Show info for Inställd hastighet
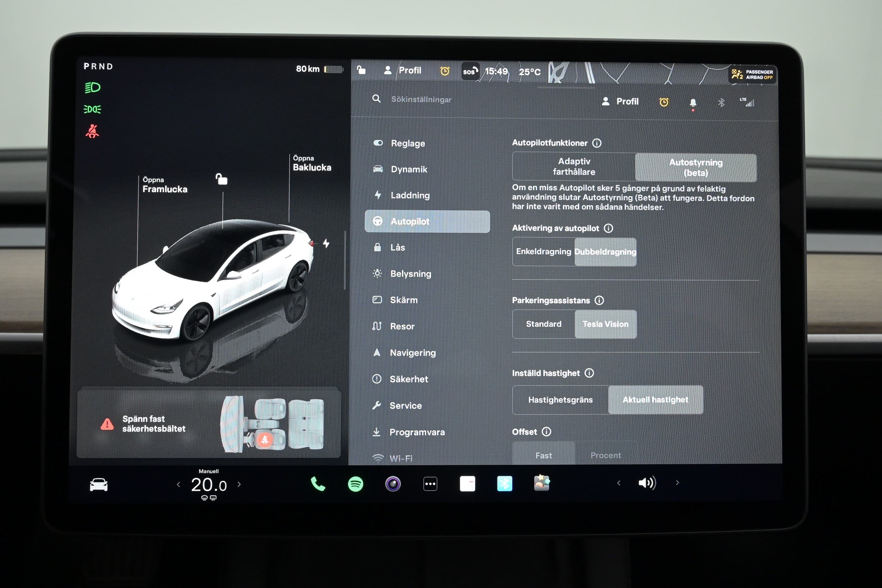This screenshot has width=882, height=588. (589, 373)
